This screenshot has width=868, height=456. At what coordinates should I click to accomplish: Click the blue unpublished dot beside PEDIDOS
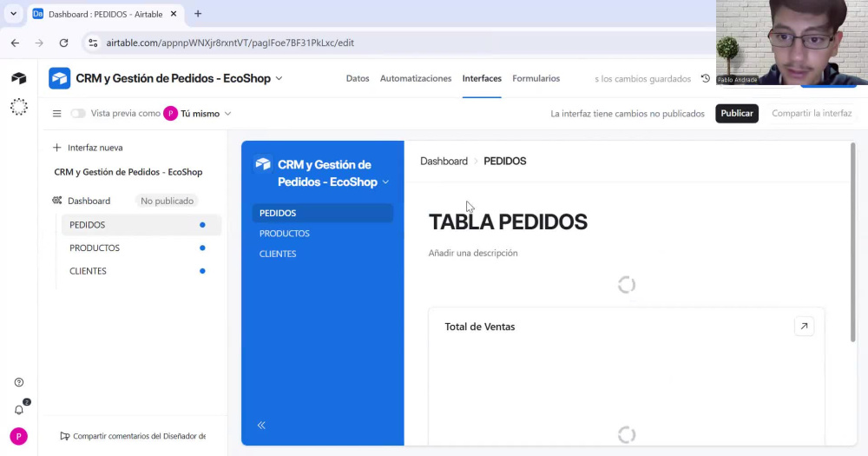click(202, 225)
